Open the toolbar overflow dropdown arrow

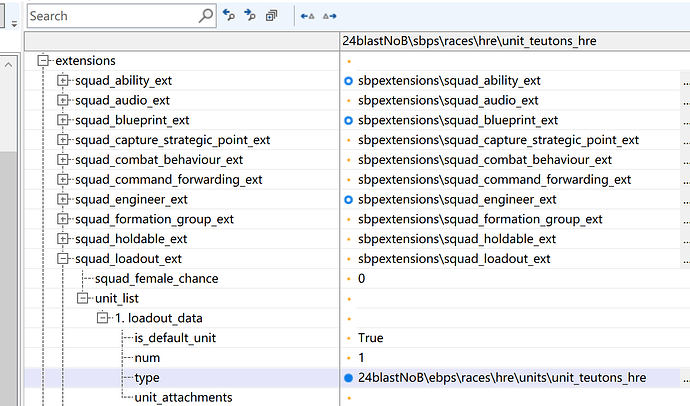tap(14, 24)
